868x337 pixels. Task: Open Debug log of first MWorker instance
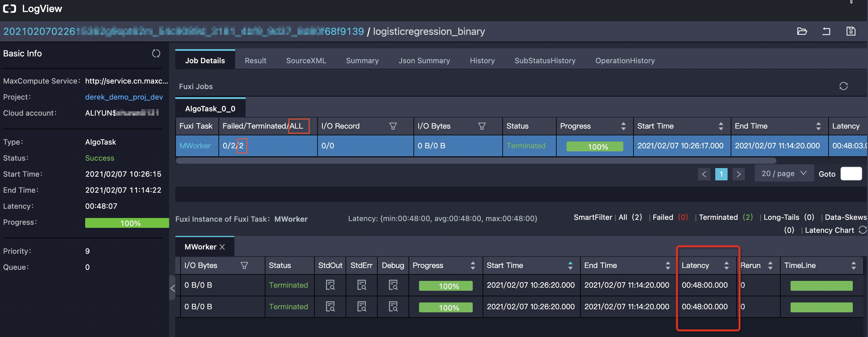393,285
